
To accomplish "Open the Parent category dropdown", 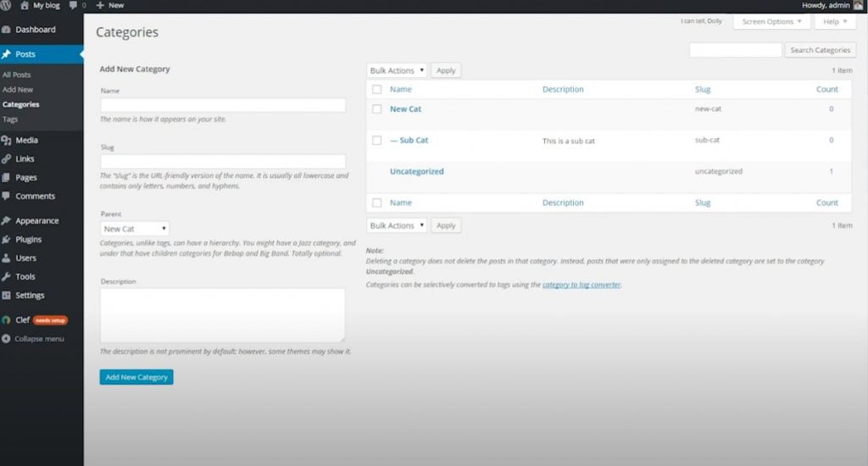I will [x=135, y=229].
